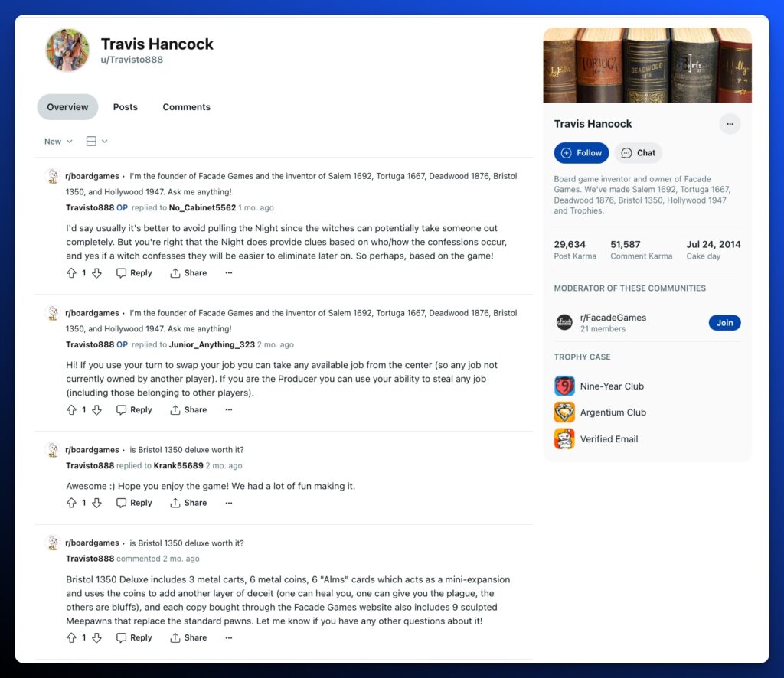Upvote the reply to No_Cabinet5562
This screenshot has height=678, width=784.
click(71, 272)
